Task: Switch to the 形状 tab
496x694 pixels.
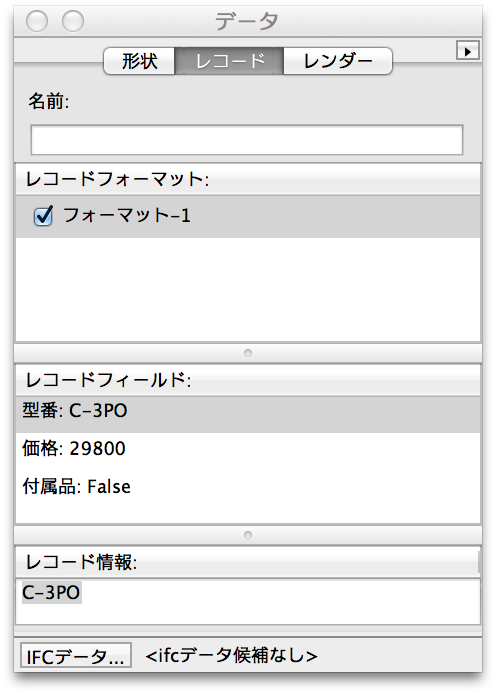Action: click(x=139, y=61)
